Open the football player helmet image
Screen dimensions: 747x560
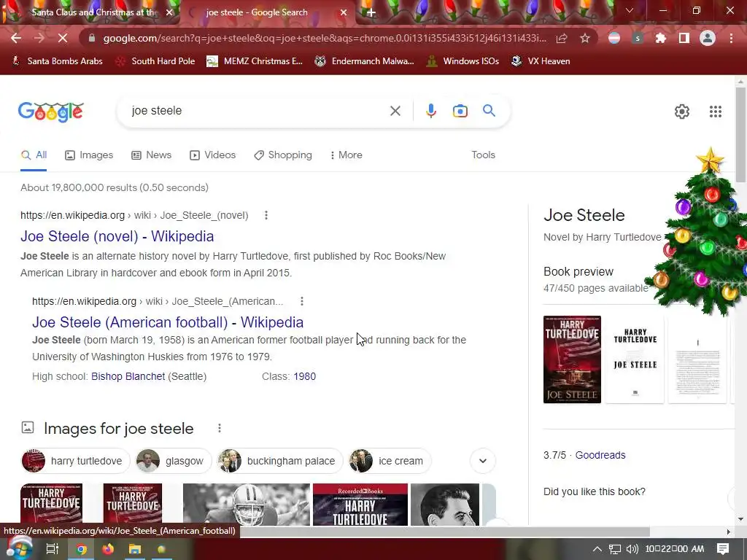[x=247, y=505]
